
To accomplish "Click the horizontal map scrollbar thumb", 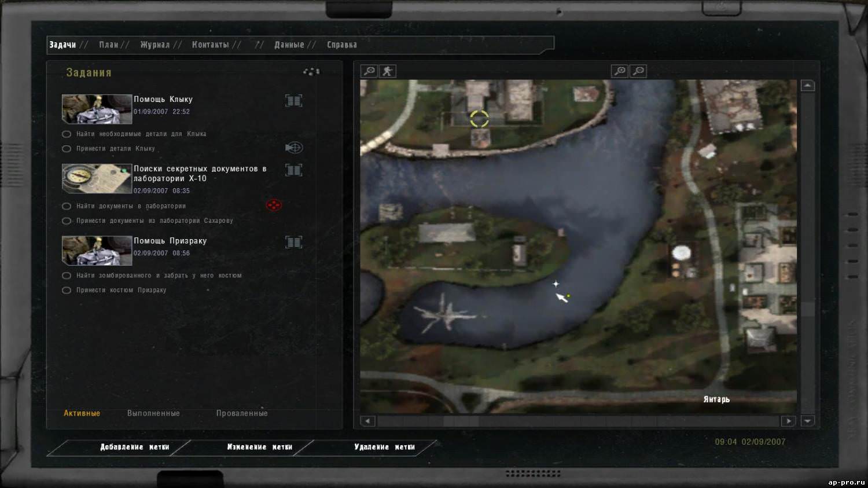I will (x=461, y=421).
